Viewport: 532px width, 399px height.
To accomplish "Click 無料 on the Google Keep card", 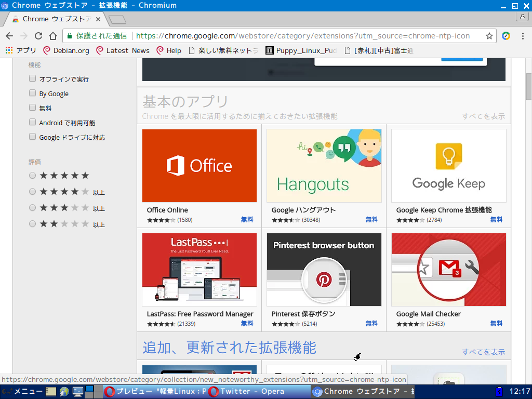I will point(496,220).
